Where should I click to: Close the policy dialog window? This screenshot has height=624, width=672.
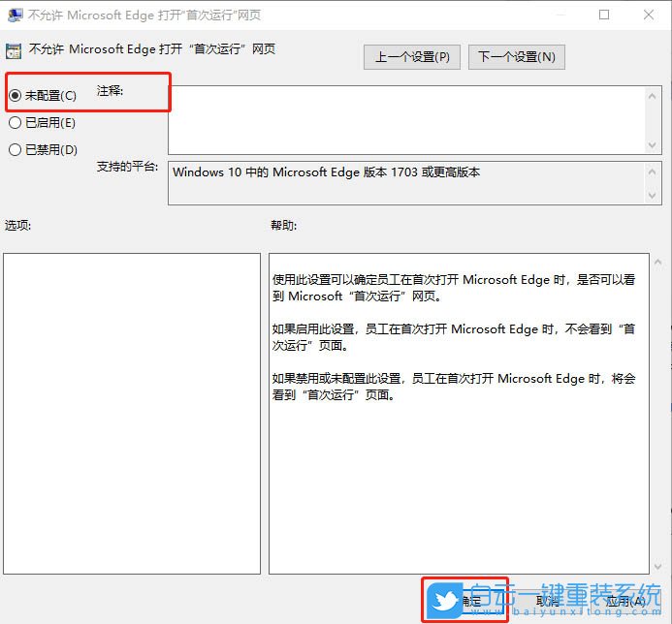click(x=649, y=15)
